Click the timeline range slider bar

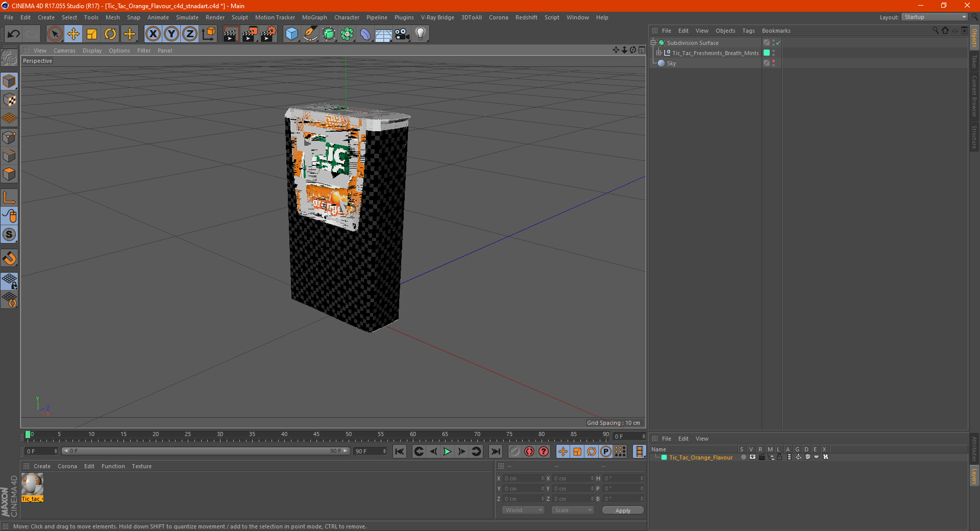click(x=206, y=451)
